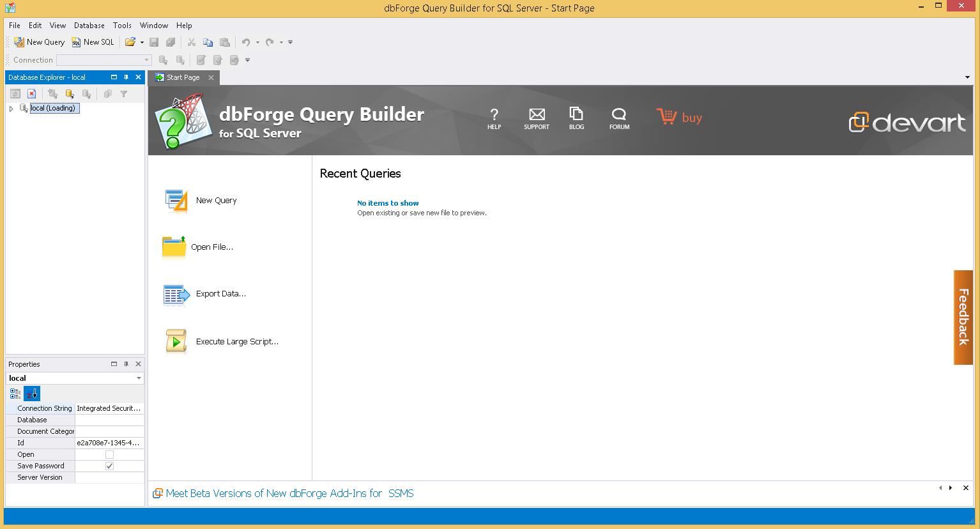The image size is (980, 529).
Task: Create a New Query from the toolbar
Action: click(38, 42)
